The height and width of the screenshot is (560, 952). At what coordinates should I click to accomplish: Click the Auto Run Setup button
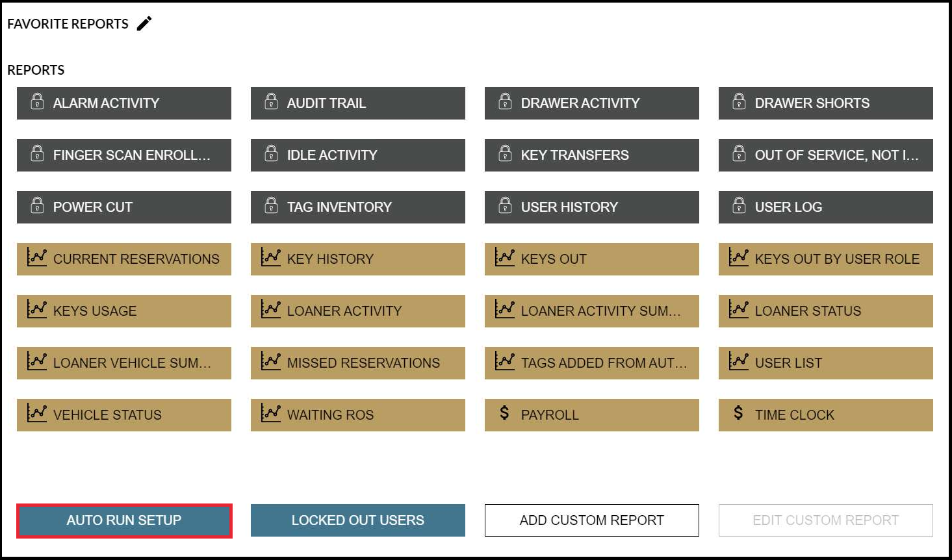pos(124,520)
